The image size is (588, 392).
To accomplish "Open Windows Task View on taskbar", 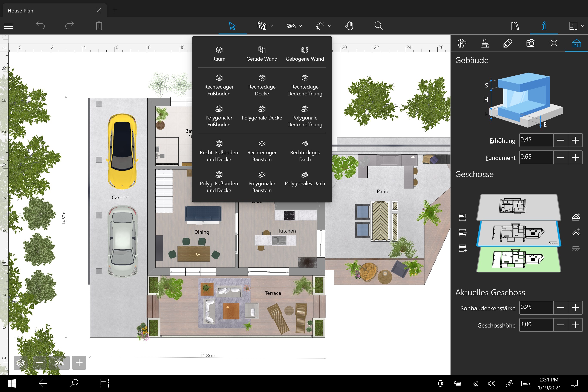I will pos(104,383).
